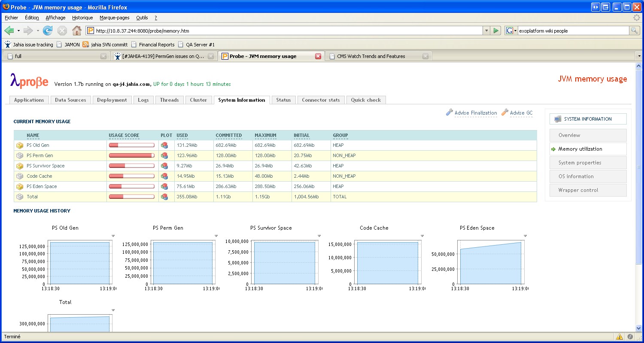Open the OS information sidebar item
Screen dimensions: 644x343
pos(588,176)
